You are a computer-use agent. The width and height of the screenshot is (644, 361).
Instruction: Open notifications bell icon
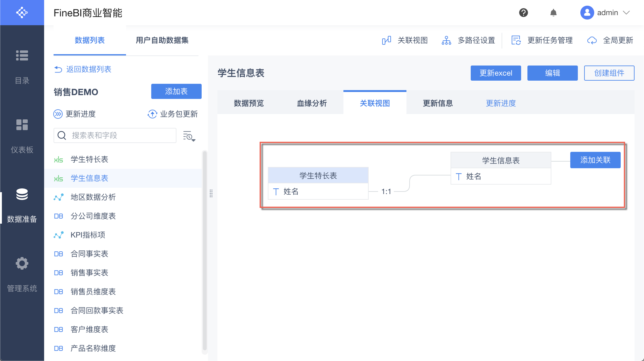pos(553,13)
